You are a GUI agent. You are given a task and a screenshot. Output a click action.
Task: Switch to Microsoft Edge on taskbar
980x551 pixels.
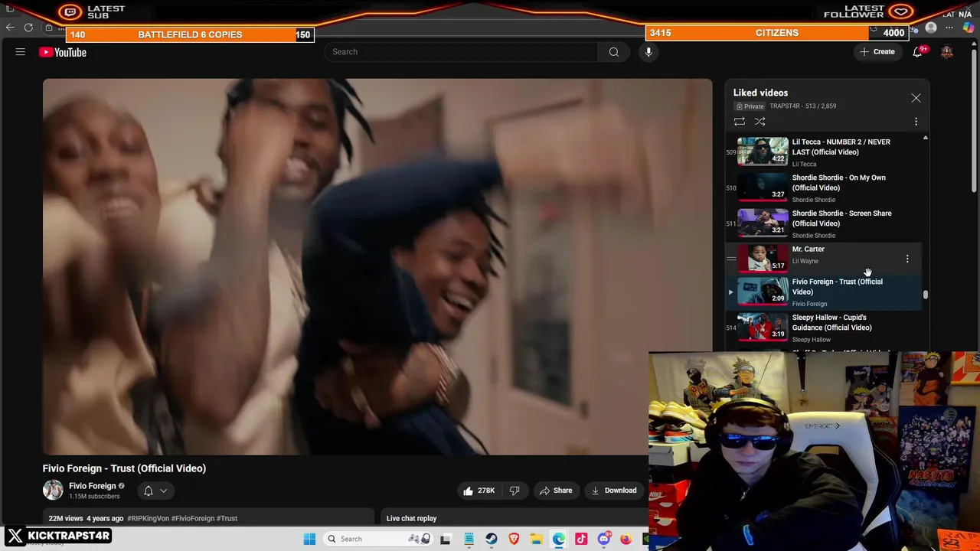(x=559, y=539)
